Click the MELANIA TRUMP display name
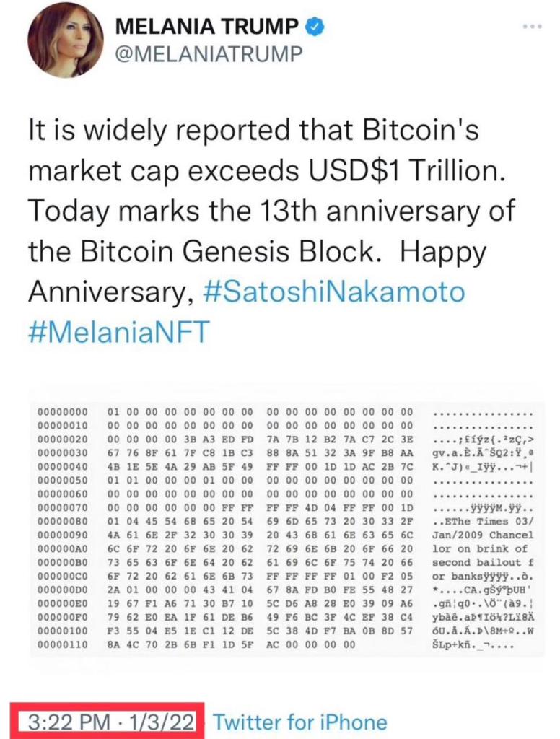 206,27
